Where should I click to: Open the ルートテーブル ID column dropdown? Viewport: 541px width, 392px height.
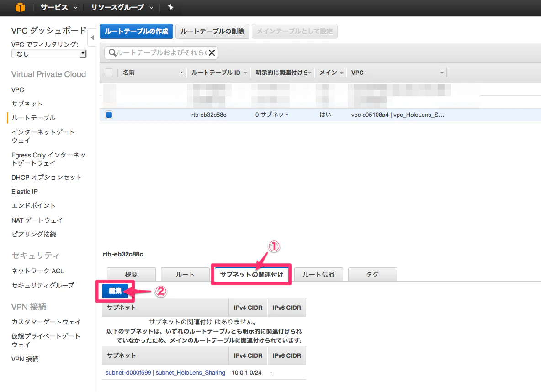click(x=246, y=73)
